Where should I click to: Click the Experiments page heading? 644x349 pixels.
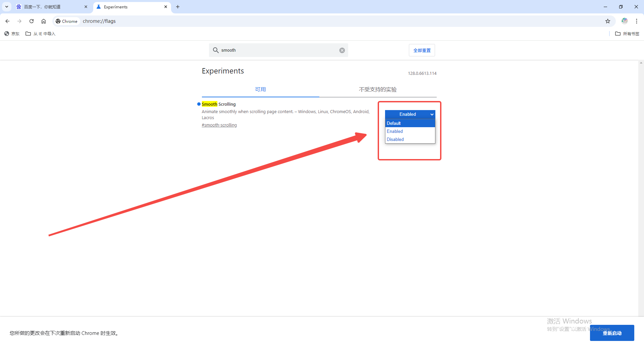point(223,71)
